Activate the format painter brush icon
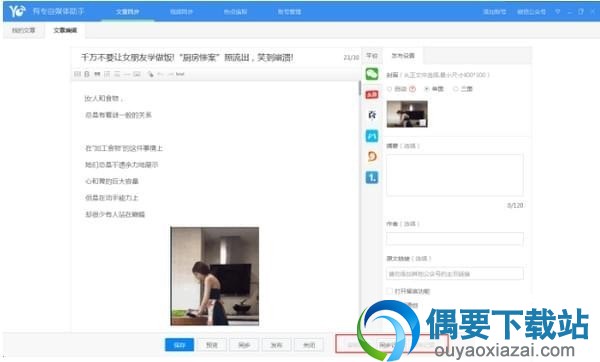The image size is (600, 362). point(150,74)
